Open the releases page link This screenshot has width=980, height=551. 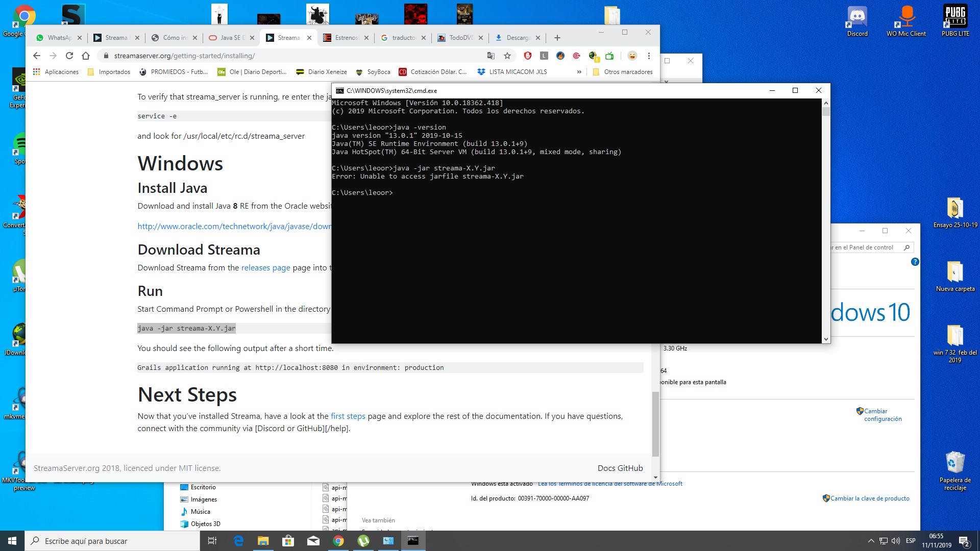pos(265,267)
